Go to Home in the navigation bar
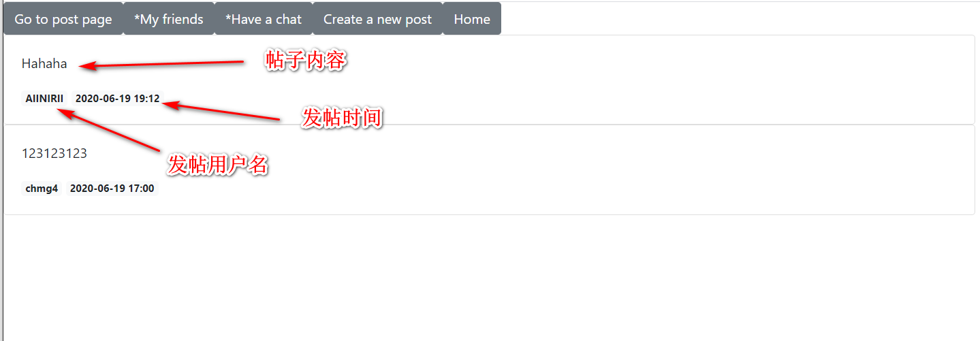Viewport: 980px width, 341px height. tap(472, 19)
